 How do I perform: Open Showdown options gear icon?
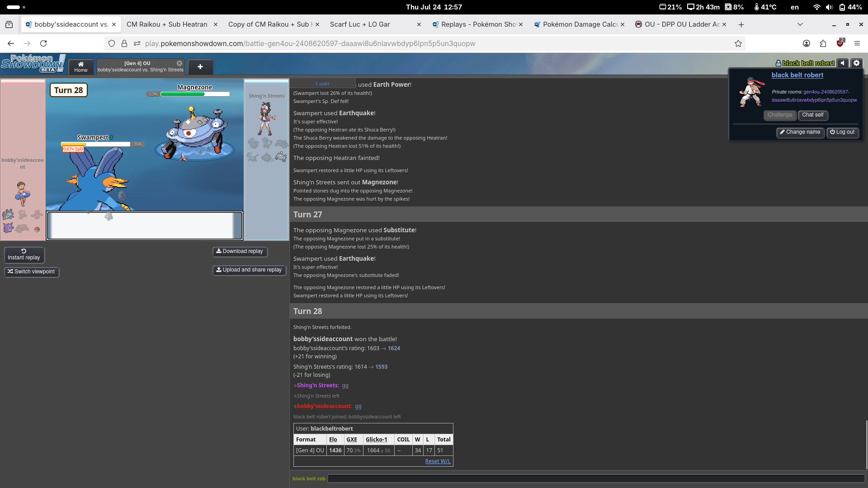click(856, 63)
